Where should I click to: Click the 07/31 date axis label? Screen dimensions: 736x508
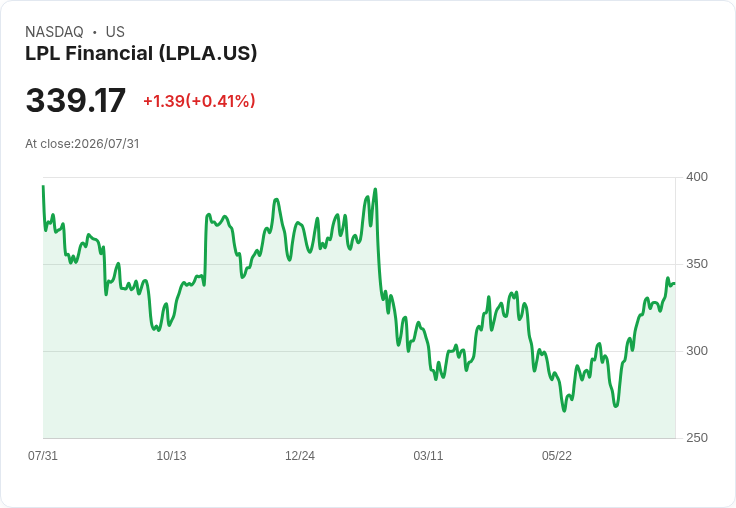click(43, 455)
